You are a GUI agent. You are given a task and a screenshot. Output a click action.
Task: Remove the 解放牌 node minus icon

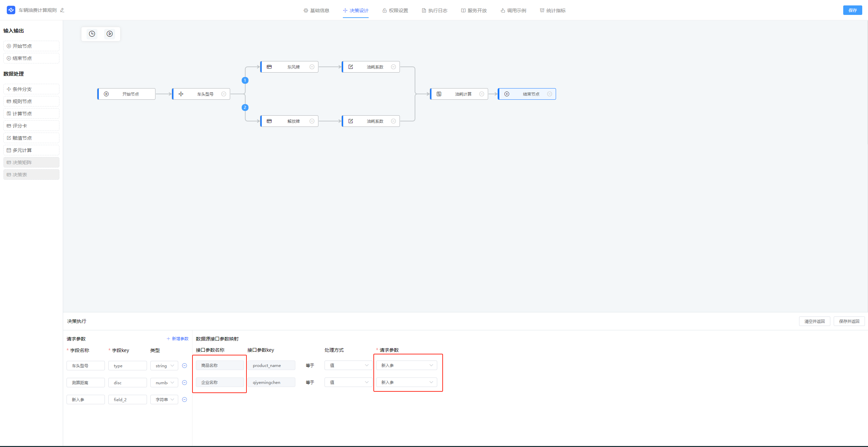[x=312, y=121]
